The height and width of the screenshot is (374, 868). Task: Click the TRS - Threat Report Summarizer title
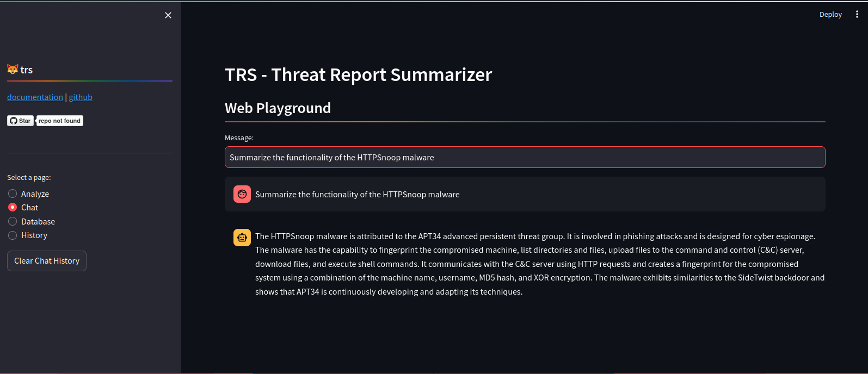coord(358,74)
